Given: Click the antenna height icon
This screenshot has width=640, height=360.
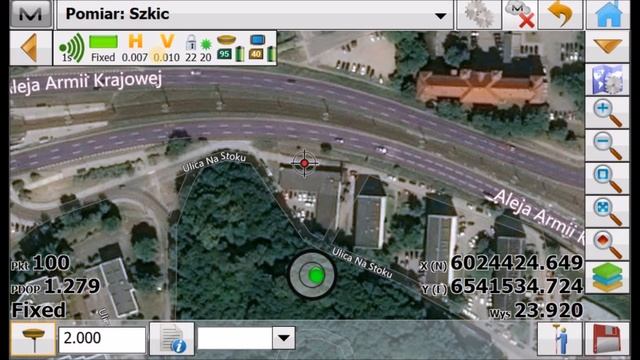Looking at the screenshot, I should (33, 339).
